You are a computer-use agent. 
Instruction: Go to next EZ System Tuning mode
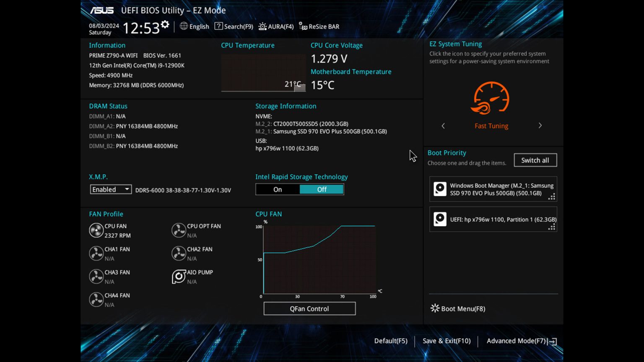pyautogui.click(x=540, y=126)
